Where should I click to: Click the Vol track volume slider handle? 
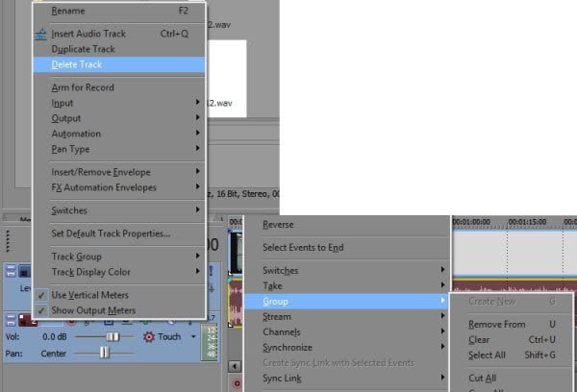click(x=113, y=337)
